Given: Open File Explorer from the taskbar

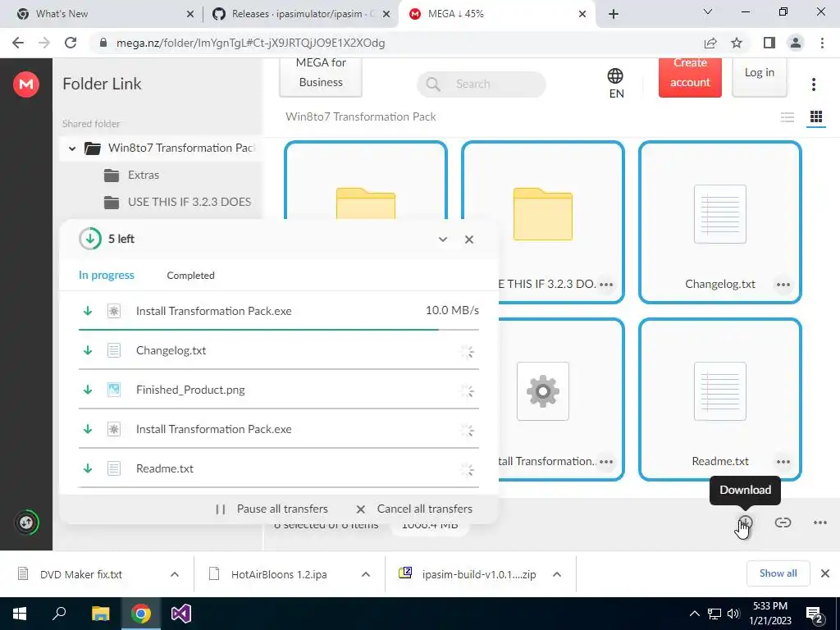Looking at the screenshot, I should (x=100, y=614).
